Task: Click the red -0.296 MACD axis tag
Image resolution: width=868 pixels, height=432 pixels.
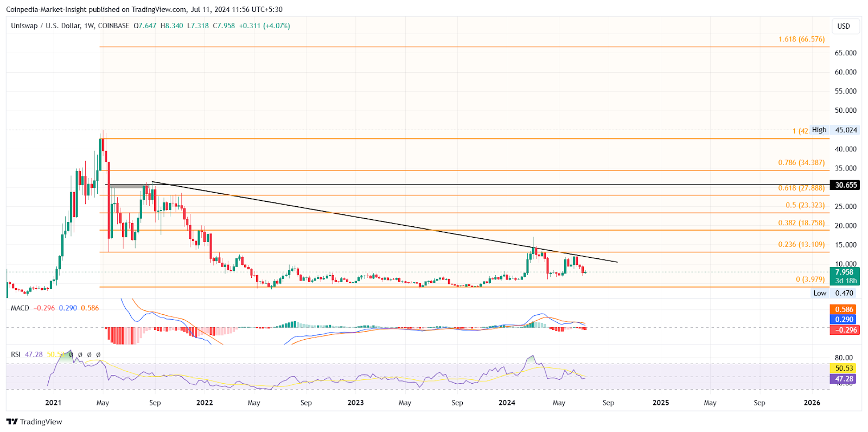Action: (x=845, y=330)
